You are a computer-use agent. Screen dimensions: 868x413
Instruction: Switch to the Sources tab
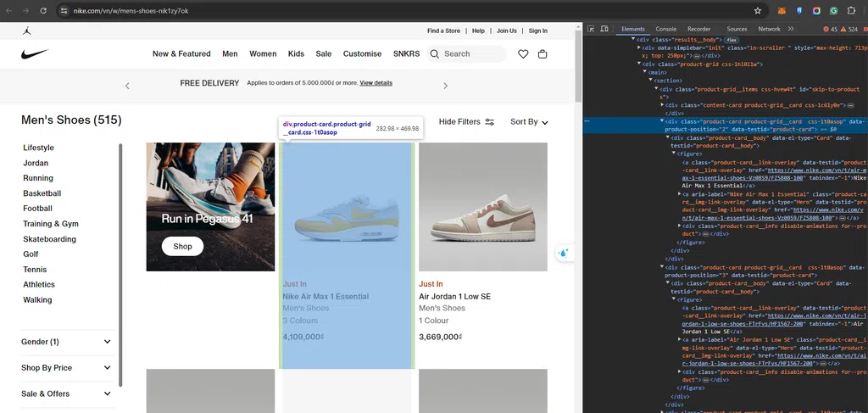coord(737,29)
